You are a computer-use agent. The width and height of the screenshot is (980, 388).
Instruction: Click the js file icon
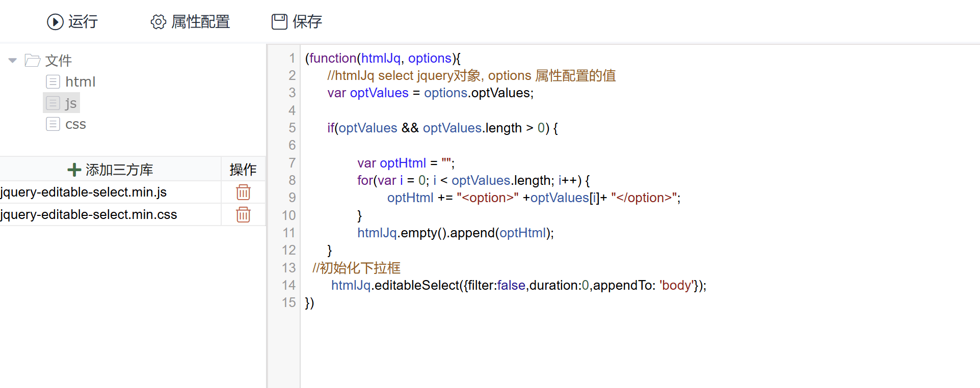coord(53,103)
